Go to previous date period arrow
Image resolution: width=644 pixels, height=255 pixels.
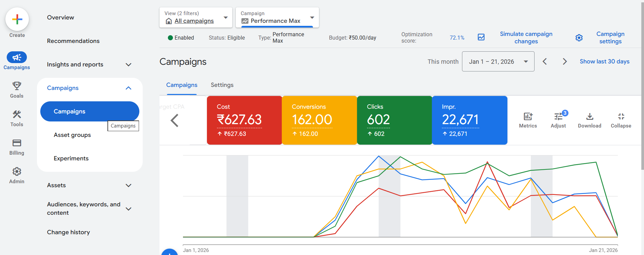(545, 61)
